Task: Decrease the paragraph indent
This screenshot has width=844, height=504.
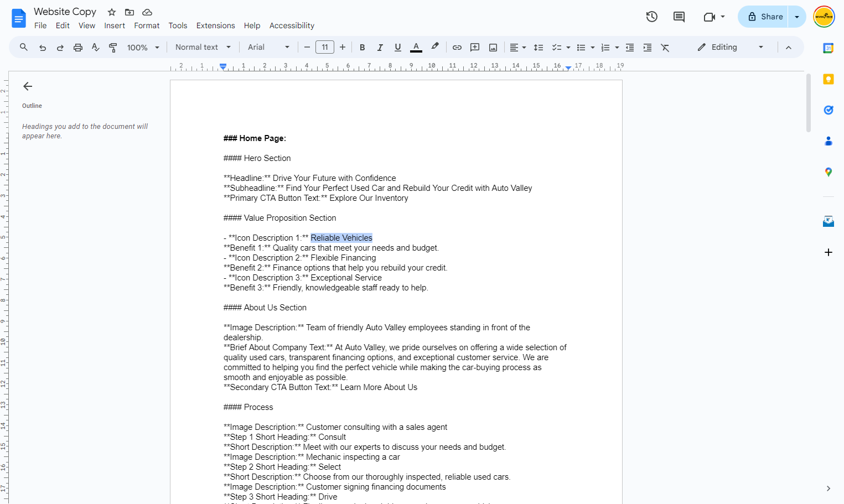Action: tap(630, 48)
